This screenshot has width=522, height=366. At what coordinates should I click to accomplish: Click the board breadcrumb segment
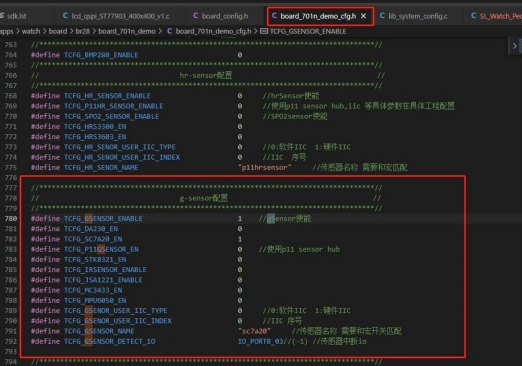(x=58, y=31)
